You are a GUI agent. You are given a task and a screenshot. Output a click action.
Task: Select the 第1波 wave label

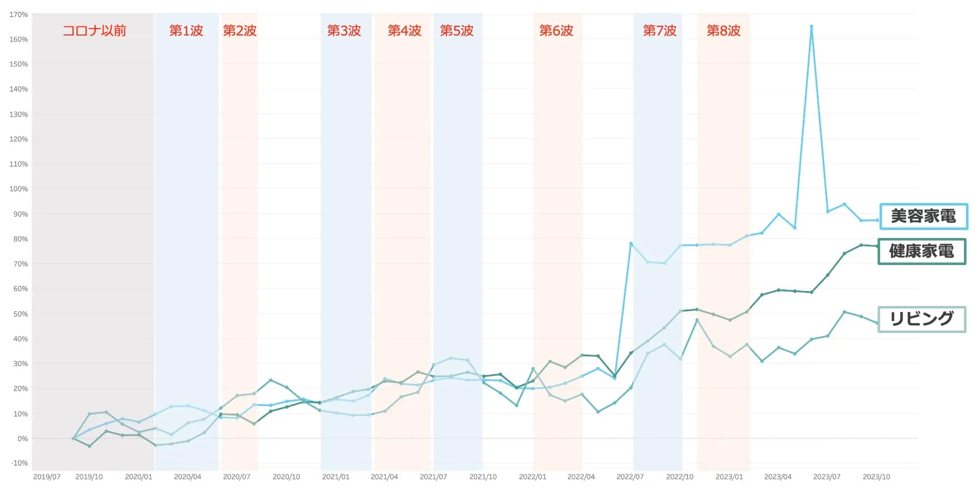[x=186, y=31]
